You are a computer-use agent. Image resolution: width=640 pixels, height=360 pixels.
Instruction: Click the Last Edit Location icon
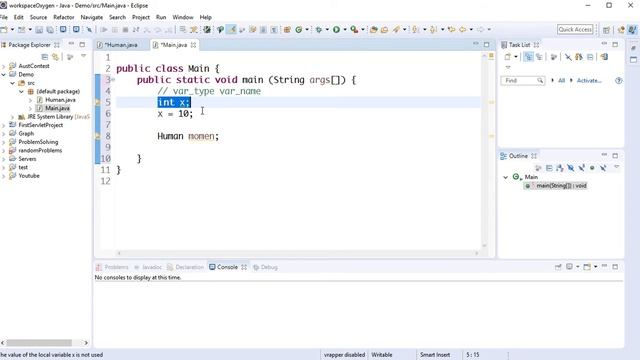pos(451,29)
